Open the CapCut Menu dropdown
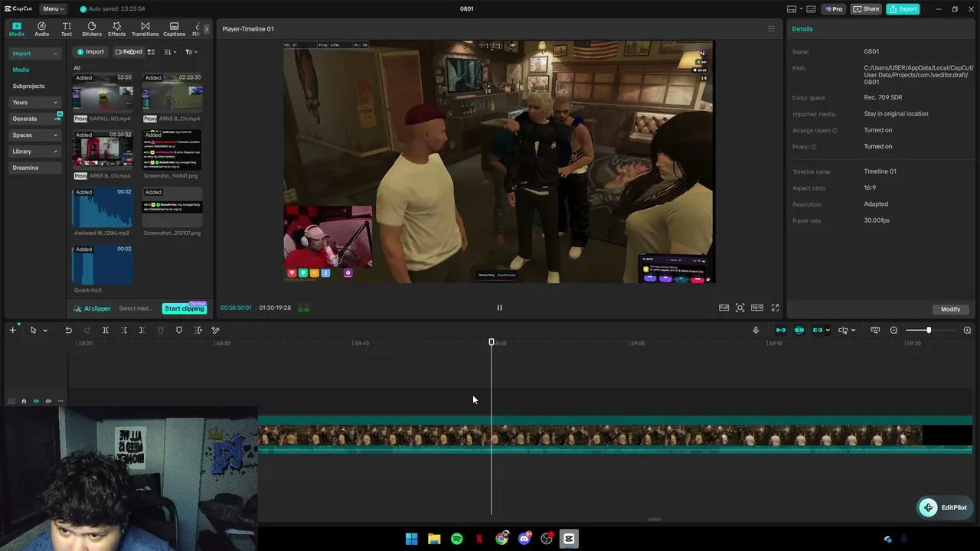980x551 pixels. point(53,9)
